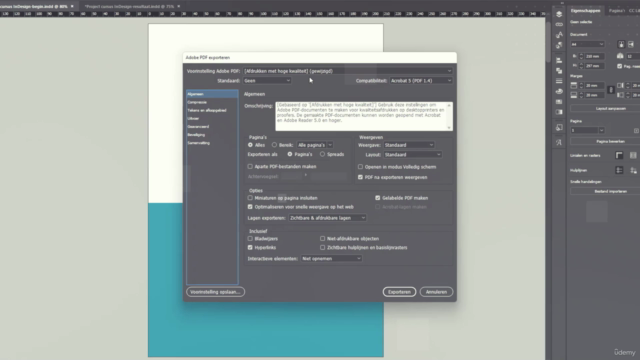Open the Links panel chain icon
The image size is (640, 360).
[x=559, y=24]
